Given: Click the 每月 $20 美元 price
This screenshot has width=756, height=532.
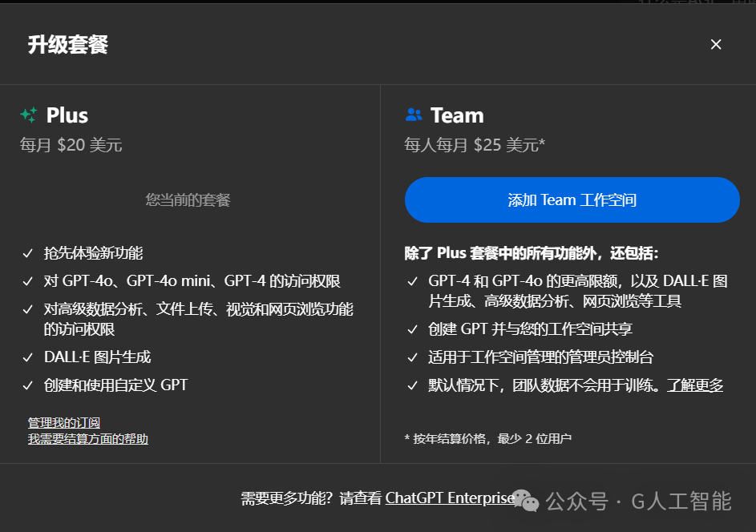Looking at the screenshot, I should tap(71, 144).
